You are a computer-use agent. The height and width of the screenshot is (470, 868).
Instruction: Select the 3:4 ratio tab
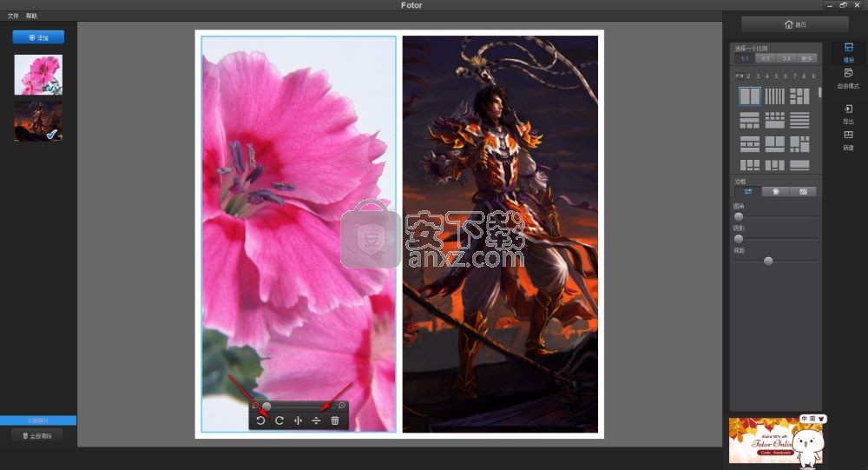pyautogui.click(x=786, y=59)
